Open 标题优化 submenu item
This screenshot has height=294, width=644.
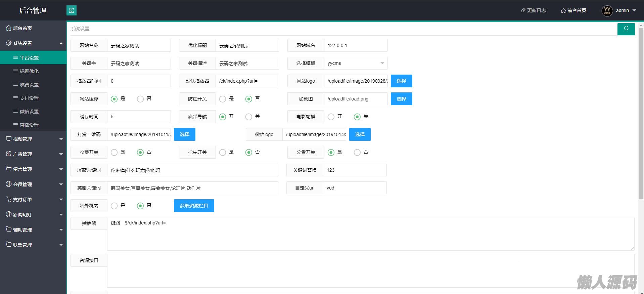(29, 71)
